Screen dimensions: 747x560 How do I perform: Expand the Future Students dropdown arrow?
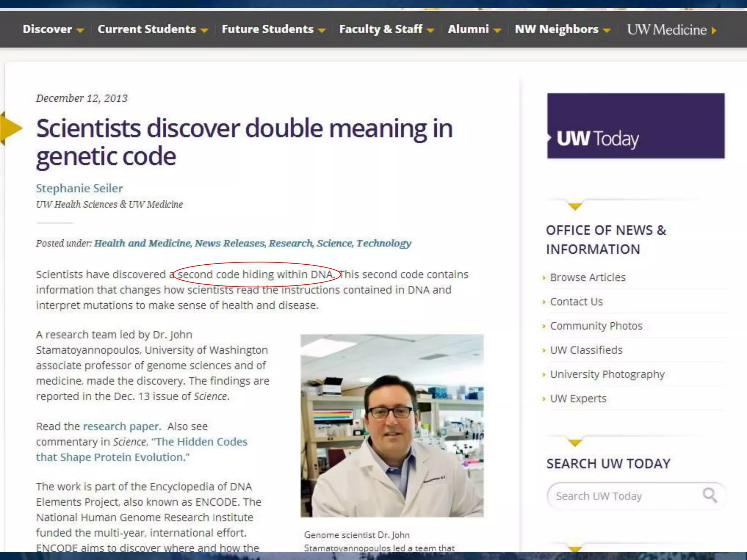pyautogui.click(x=322, y=31)
